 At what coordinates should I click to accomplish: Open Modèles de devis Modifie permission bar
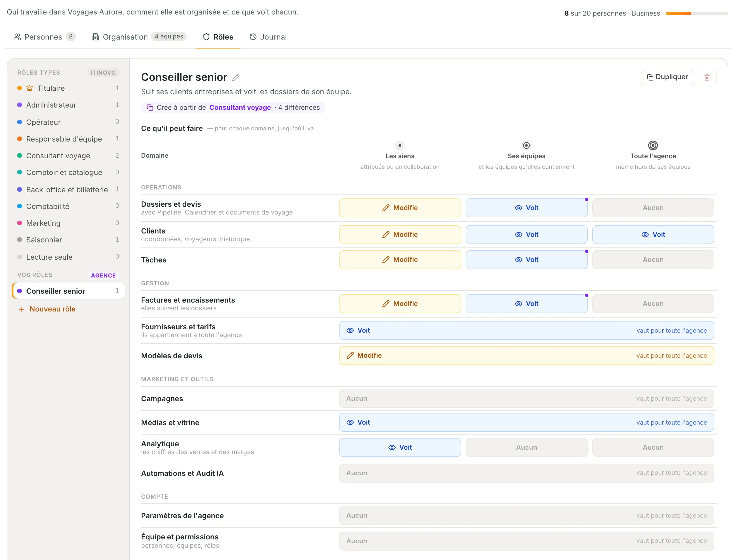[526, 355]
